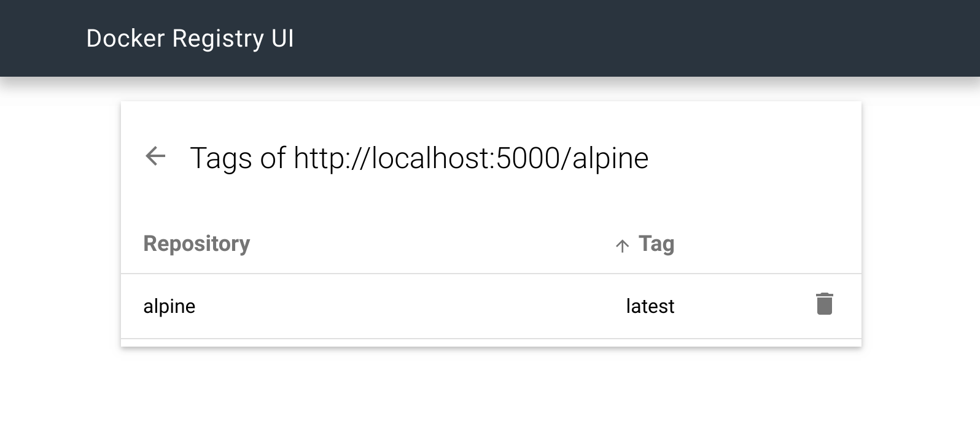
Task: Click the ascending sort indicator on Tag column
Action: [x=622, y=245]
